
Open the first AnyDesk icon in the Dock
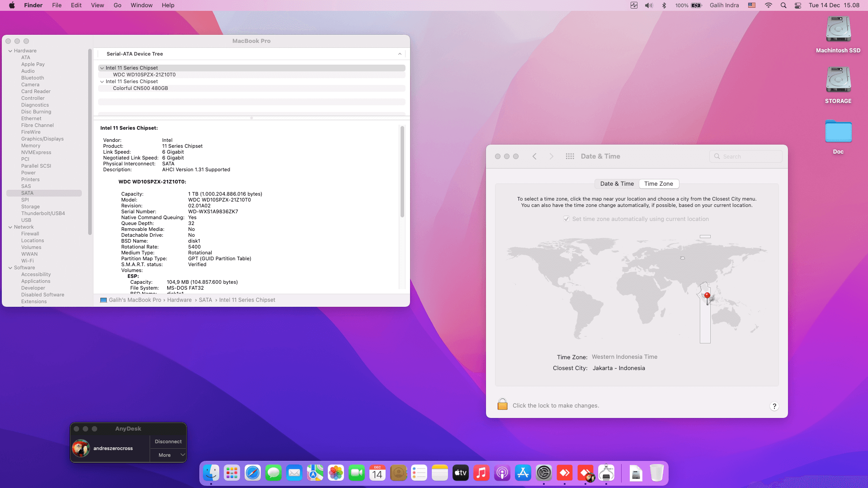(565, 473)
